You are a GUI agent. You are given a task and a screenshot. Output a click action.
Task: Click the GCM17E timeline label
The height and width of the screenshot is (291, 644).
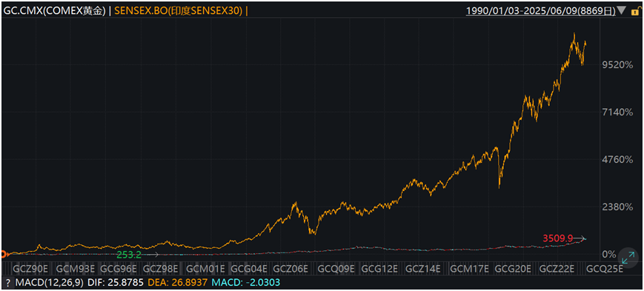[x=469, y=269]
